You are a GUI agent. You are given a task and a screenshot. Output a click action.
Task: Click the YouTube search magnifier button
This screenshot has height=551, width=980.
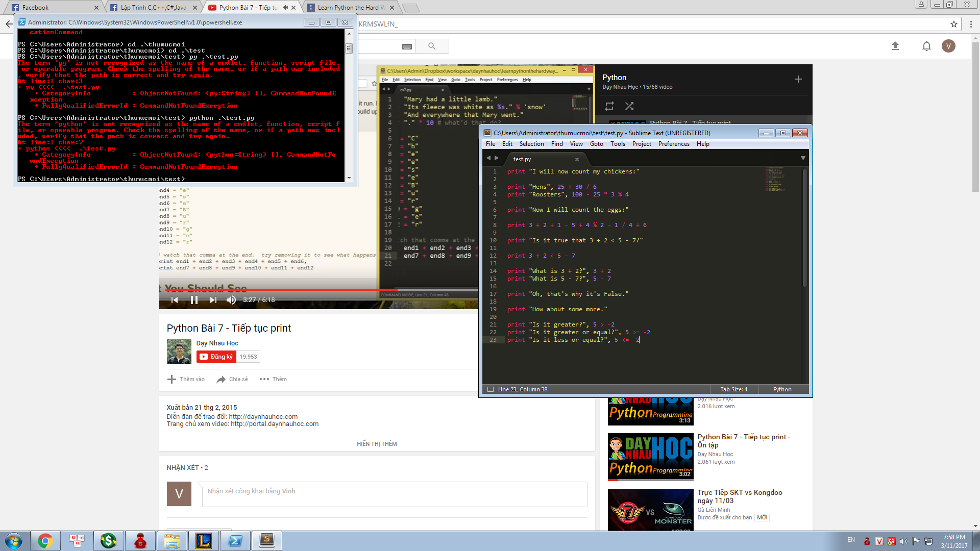click(432, 46)
